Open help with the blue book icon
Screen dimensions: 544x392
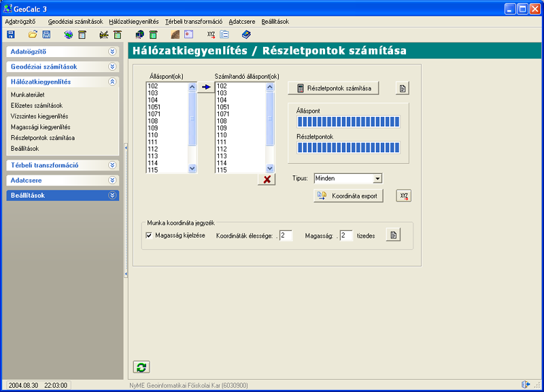(x=246, y=35)
